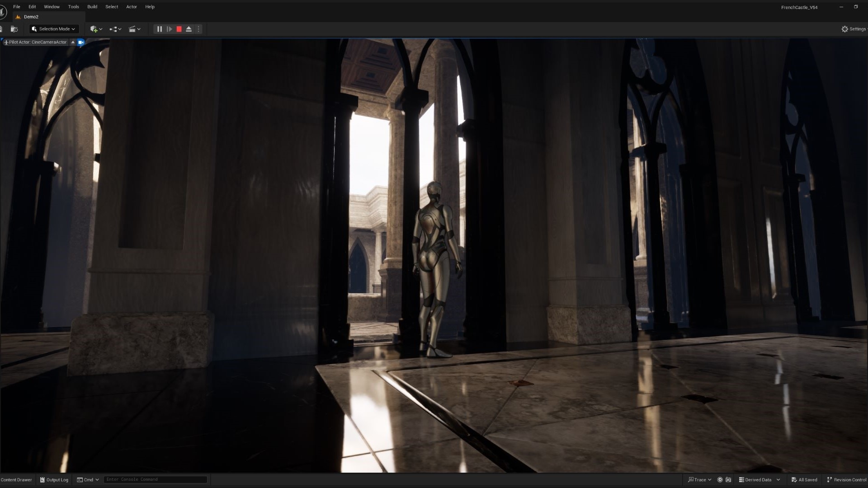Switch to the Demo2 level tab
Screen dimensions: 868x488
pyautogui.click(x=31, y=17)
